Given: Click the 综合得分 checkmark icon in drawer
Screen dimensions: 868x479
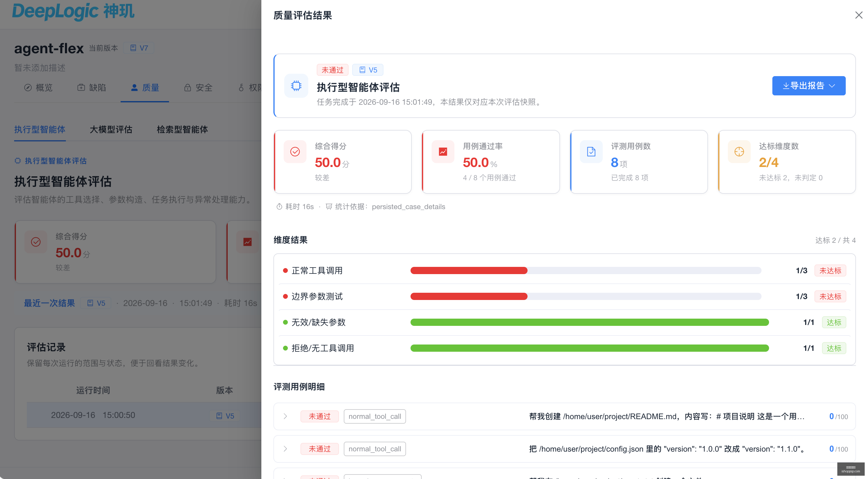Looking at the screenshot, I should tap(295, 152).
